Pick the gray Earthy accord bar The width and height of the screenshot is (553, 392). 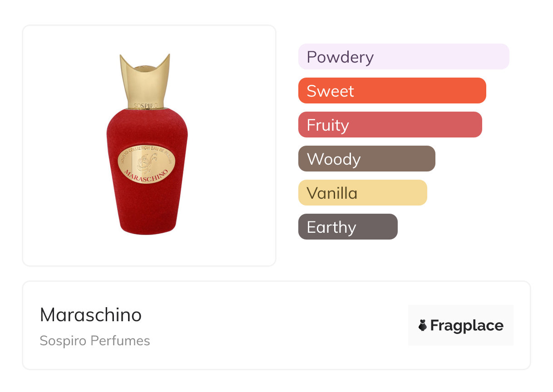(347, 227)
